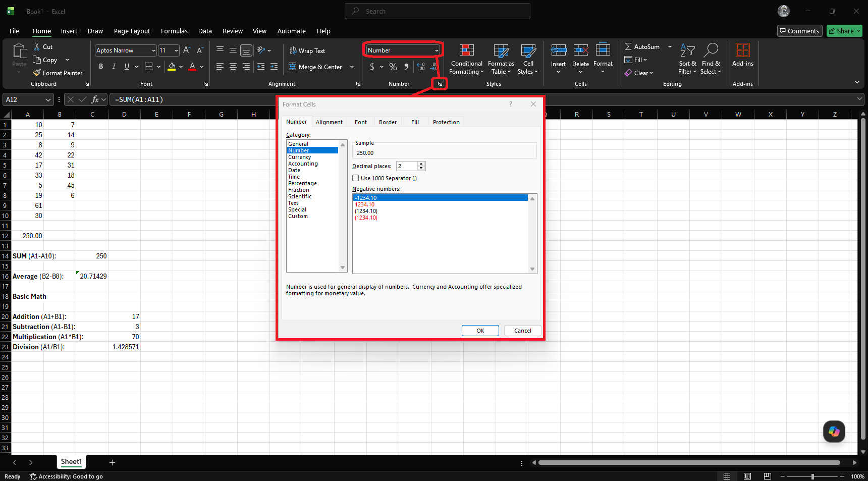The width and height of the screenshot is (868, 481).
Task: Click Cancel in Format Cells dialog
Action: pos(522,331)
